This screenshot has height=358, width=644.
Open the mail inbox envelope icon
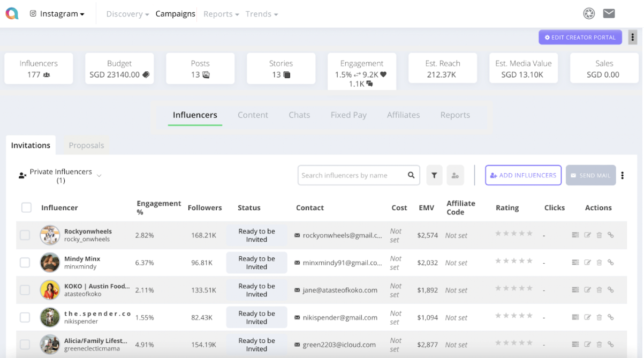[x=609, y=14]
